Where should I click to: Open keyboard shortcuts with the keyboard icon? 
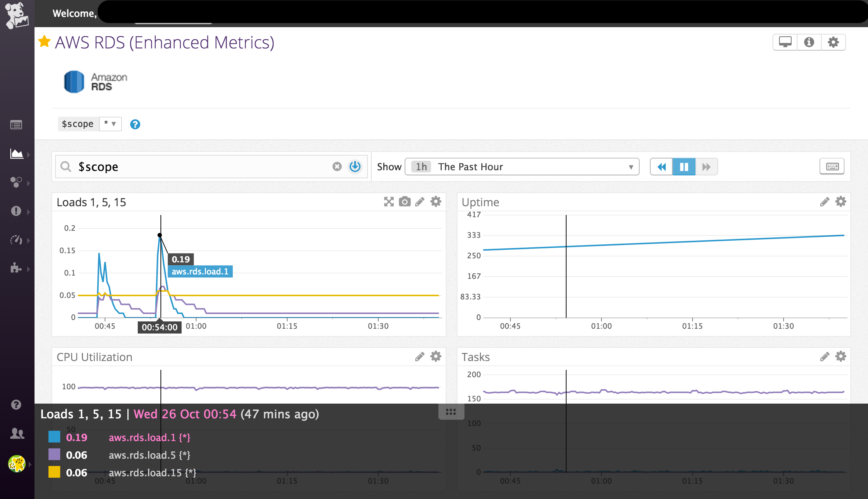coord(832,167)
